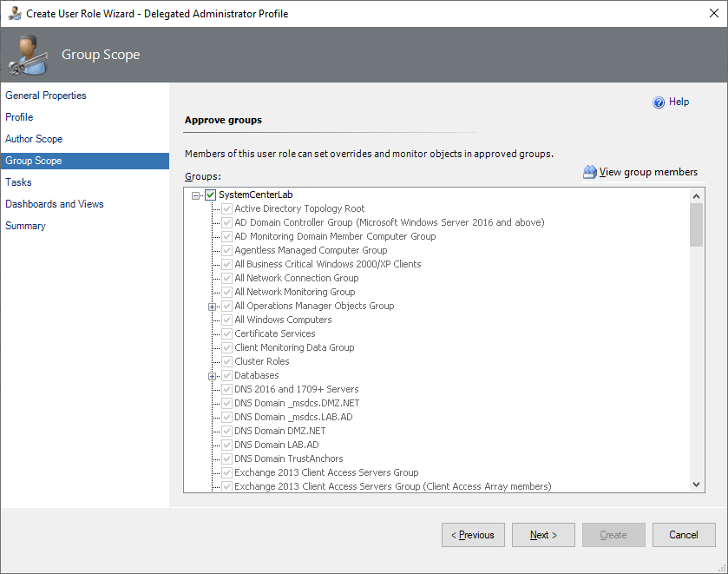Click the wizard user icon in title bar
The width and height of the screenshot is (728, 574).
(x=14, y=14)
